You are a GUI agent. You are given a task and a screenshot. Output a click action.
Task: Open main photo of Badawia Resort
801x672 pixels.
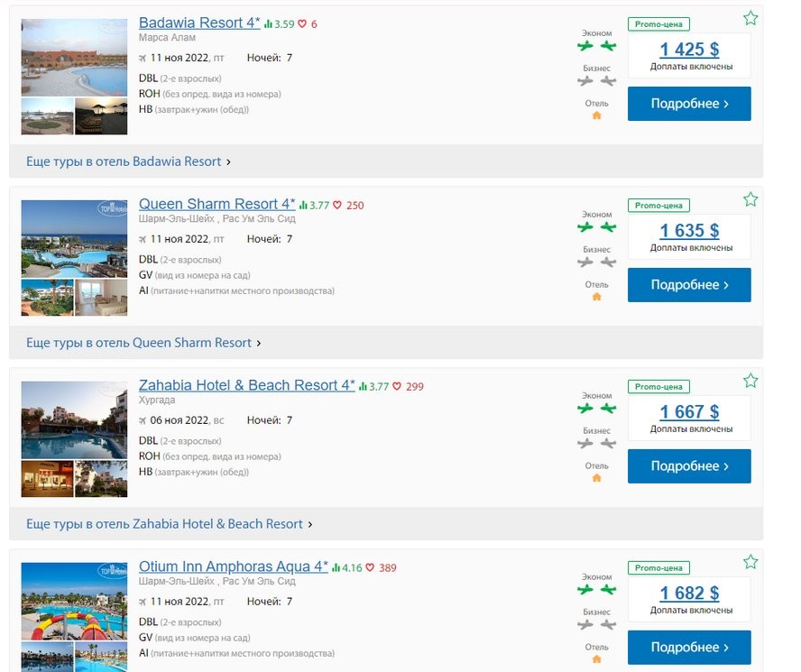(74, 58)
